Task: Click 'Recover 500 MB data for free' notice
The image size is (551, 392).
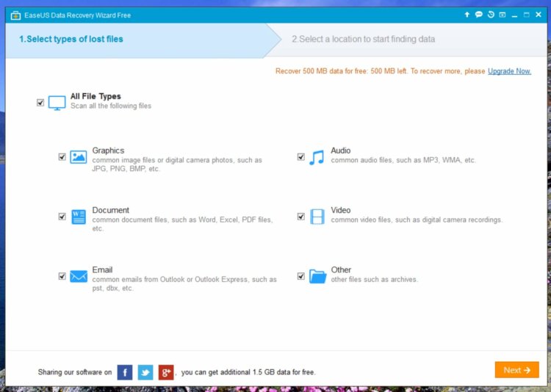Action: [x=381, y=71]
